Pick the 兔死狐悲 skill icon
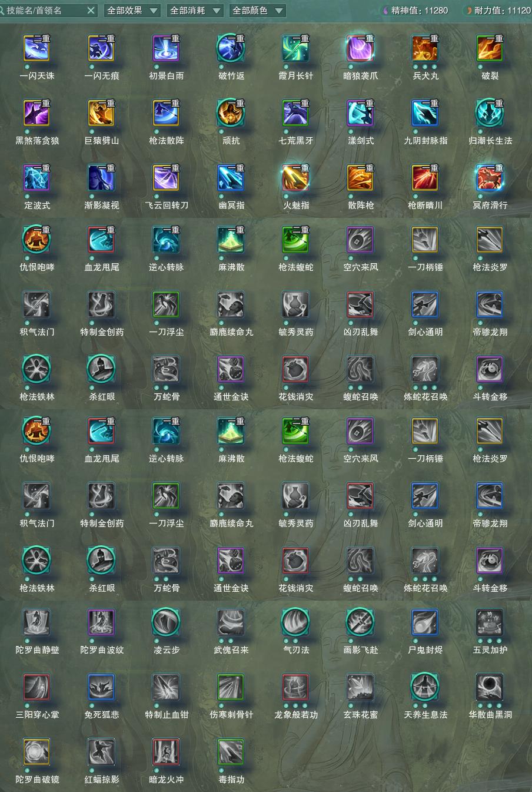532x792 pixels. [x=101, y=687]
